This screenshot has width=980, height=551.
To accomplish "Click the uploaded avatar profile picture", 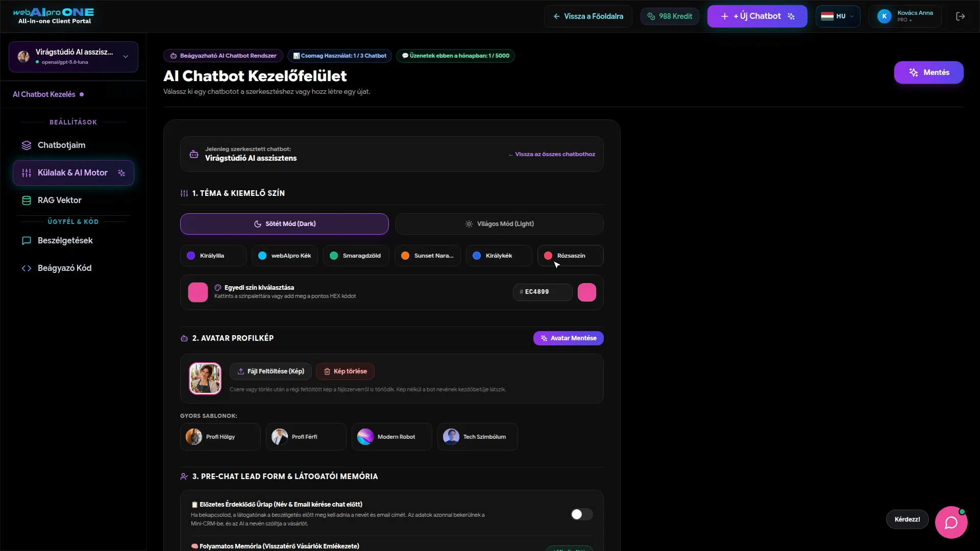I will [x=205, y=379].
